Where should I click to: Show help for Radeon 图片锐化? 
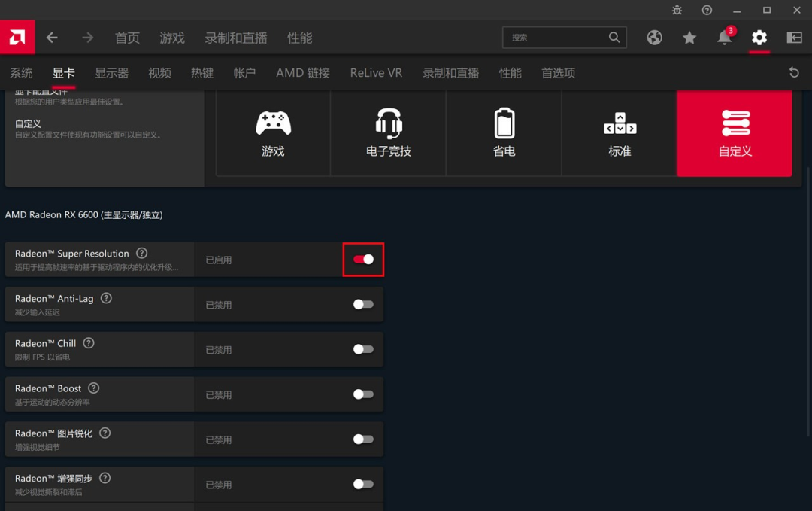pos(105,433)
